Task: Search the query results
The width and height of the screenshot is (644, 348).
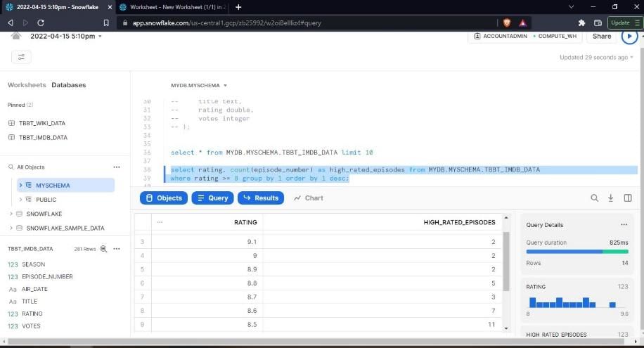Action: 595,198
